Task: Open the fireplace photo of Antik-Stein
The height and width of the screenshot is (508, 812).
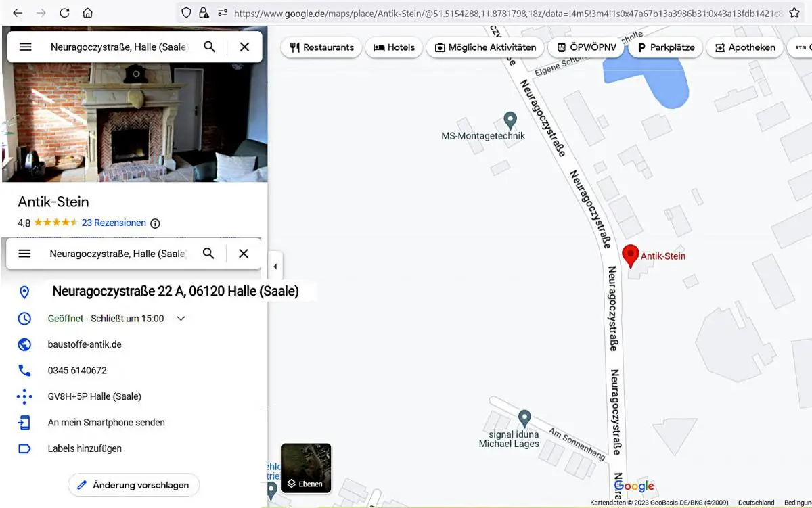Action: (135, 122)
